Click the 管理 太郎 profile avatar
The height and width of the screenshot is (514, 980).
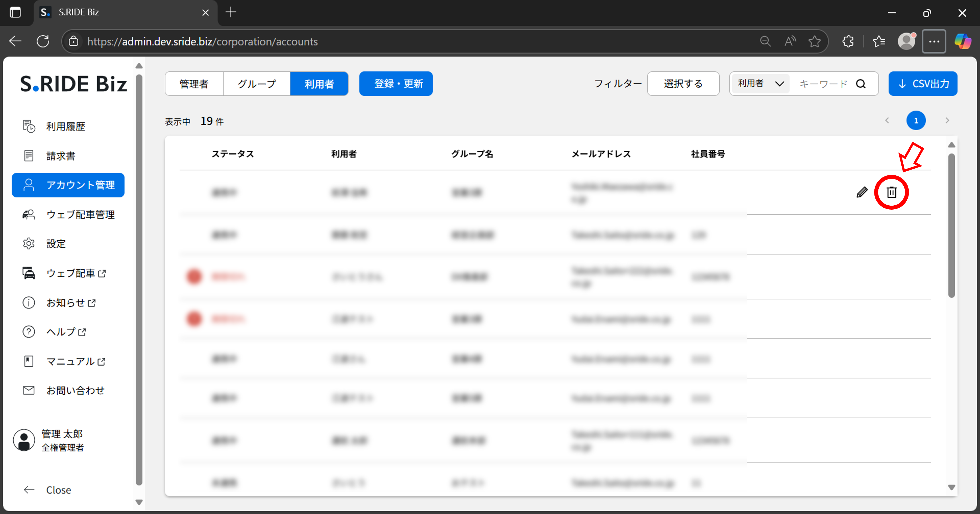pyautogui.click(x=24, y=440)
